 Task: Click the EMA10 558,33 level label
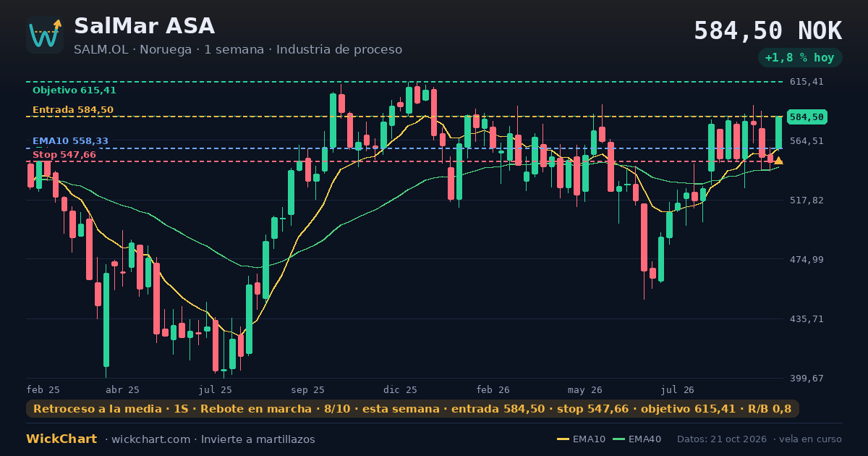(x=70, y=141)
